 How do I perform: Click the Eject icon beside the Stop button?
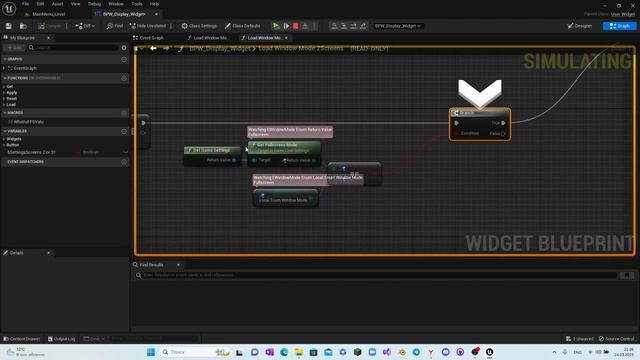coord(305,26)
